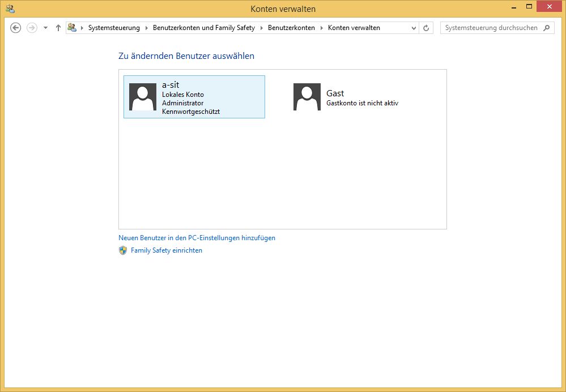
Task: Close the Konten verwalten window
Action: (x=550, y=7)
